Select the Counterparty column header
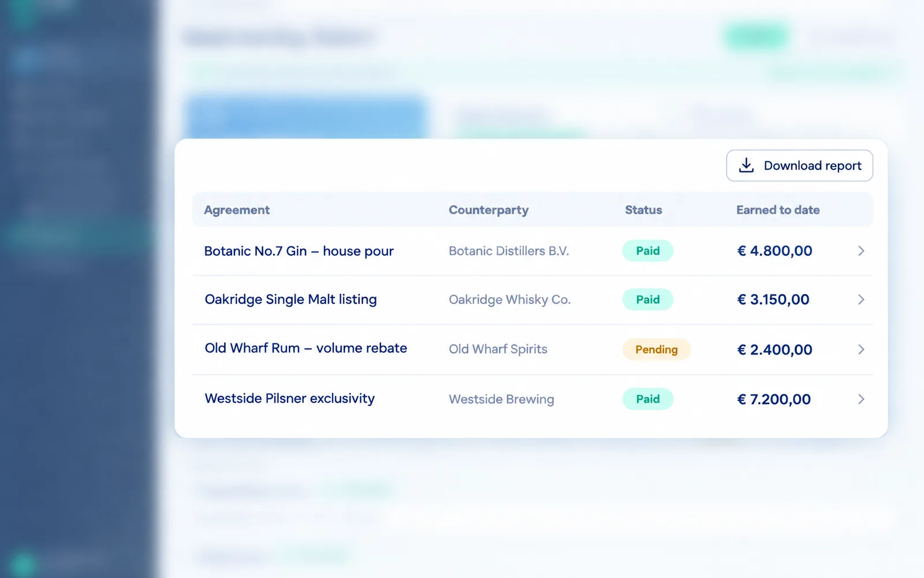Viewport: 924px width, 578px height. point(489,210)
